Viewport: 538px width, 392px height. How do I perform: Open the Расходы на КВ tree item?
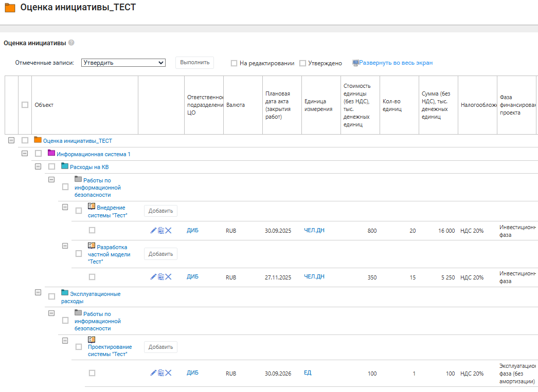[89, 167]
